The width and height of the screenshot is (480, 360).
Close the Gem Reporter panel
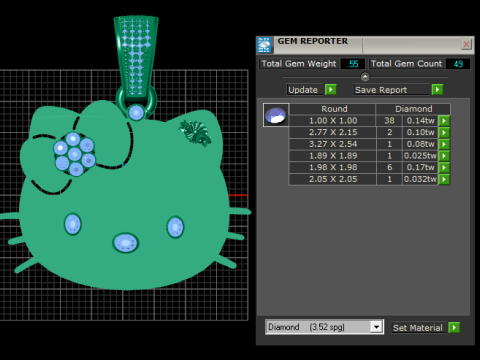click(466, 44)
